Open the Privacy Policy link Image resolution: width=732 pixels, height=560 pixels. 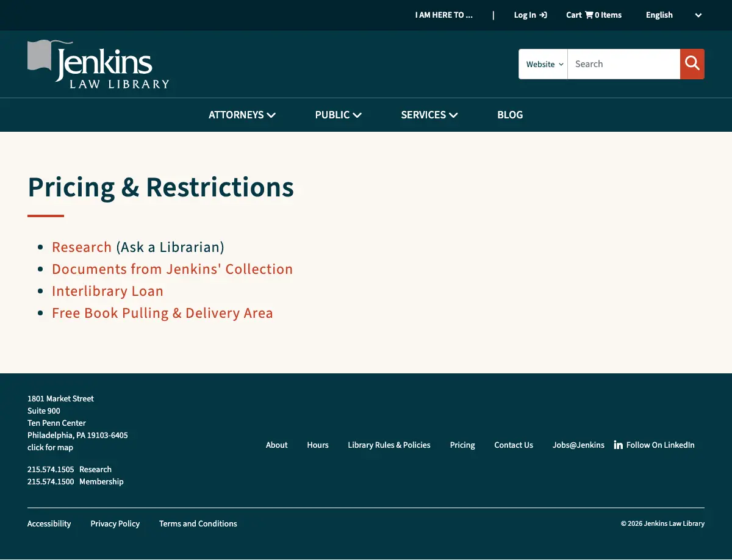coord(115,523)
